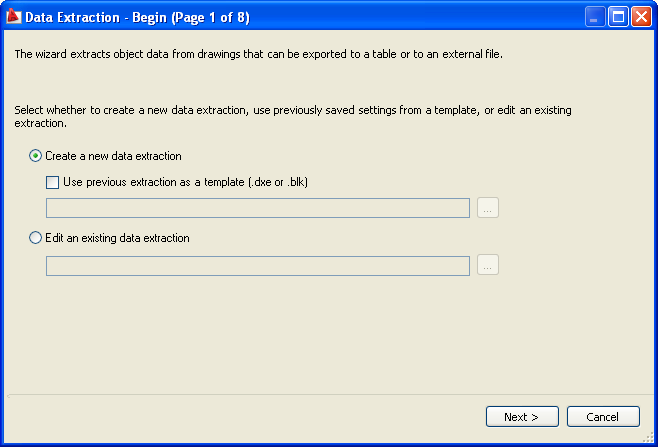The image size is (658, 447).
Task: Go to the next page with Next >
Action: tap(522, 416)
